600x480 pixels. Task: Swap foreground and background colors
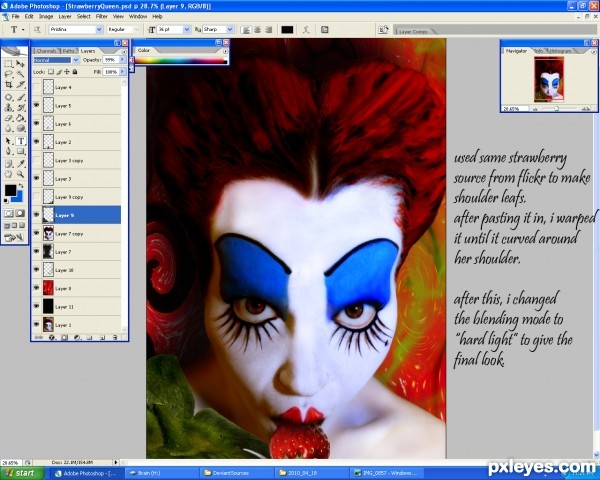pyautogui.click(x=21, y=186)
